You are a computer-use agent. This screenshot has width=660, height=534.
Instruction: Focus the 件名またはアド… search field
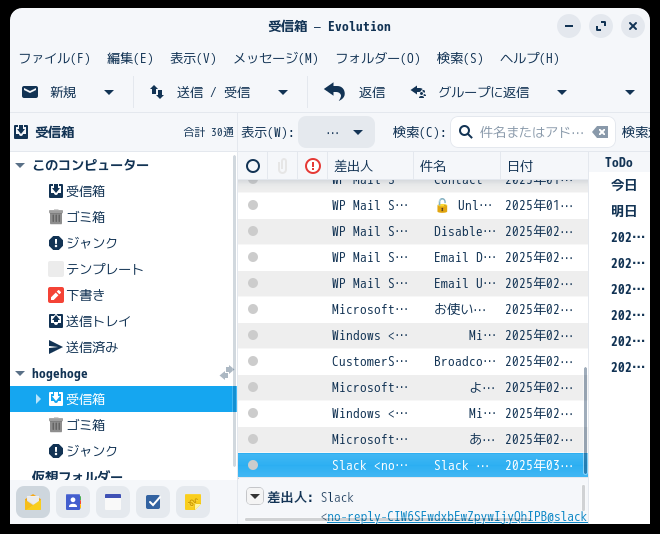(531, 132)
